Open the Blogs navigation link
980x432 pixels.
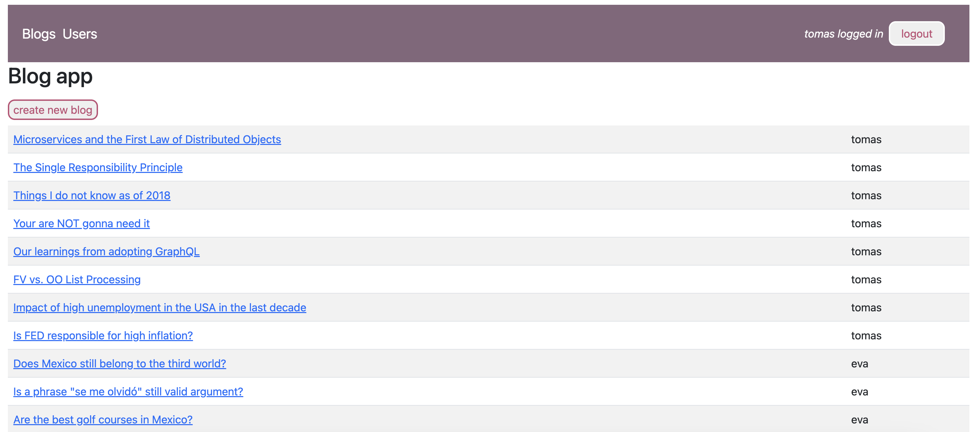point(39,34)
